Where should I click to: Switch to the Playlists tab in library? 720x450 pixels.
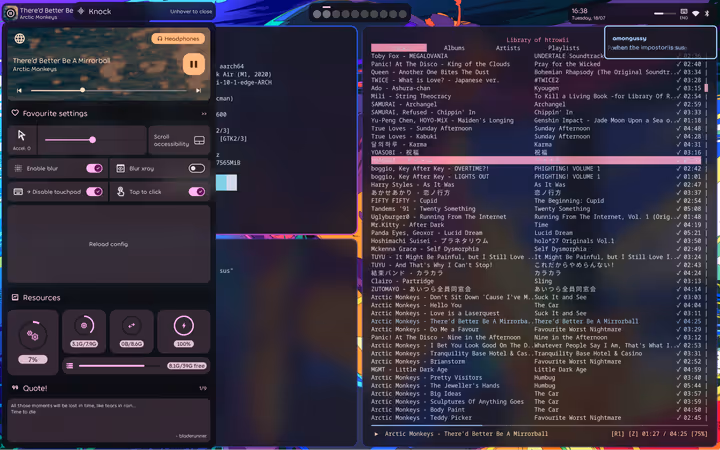563,48
